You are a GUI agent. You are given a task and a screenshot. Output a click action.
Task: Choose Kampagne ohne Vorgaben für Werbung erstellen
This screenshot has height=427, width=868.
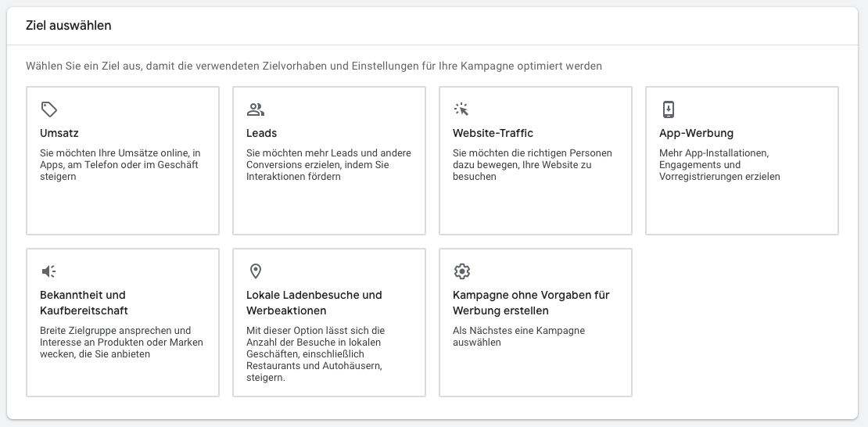tap(531, 303)
